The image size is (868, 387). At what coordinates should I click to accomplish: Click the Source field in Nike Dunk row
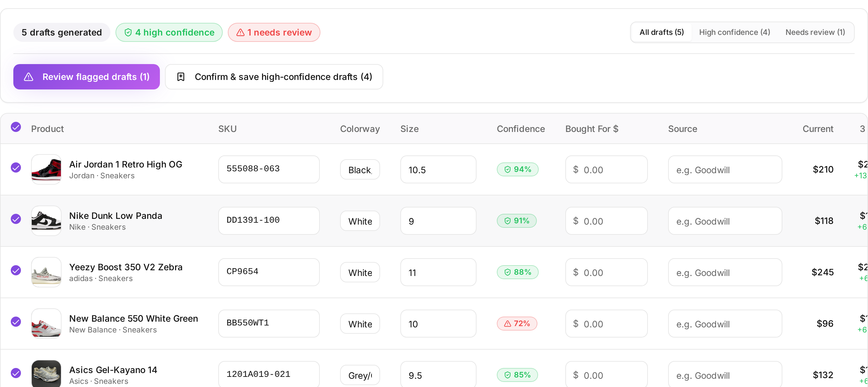click(x=725, y=221)
